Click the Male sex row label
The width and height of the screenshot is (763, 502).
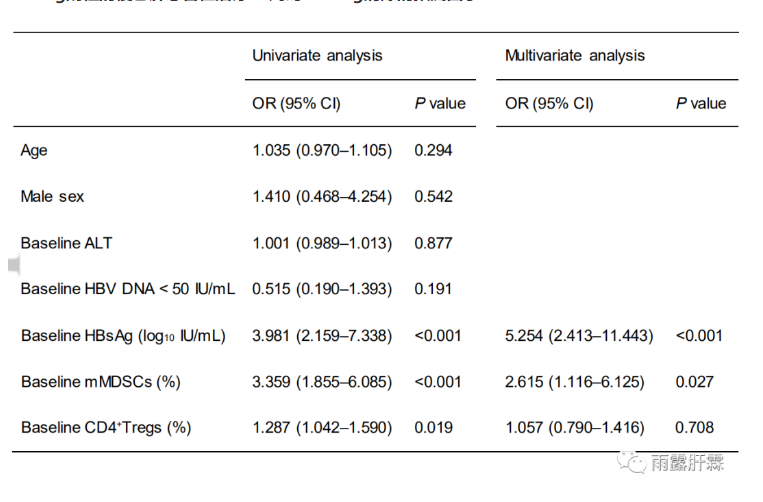(x=52, y=197)
